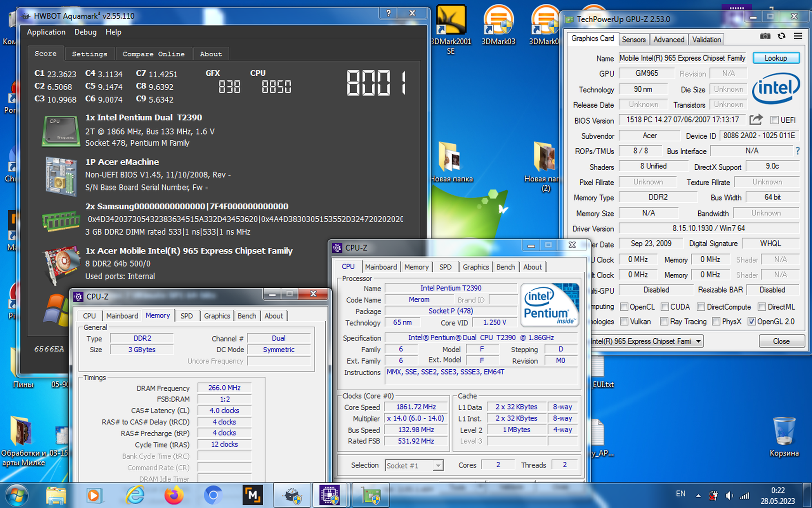Toggle the OpenGL 2.0 checkbox
The width and height of the screenshot is (812, 508).
point(751,322)
